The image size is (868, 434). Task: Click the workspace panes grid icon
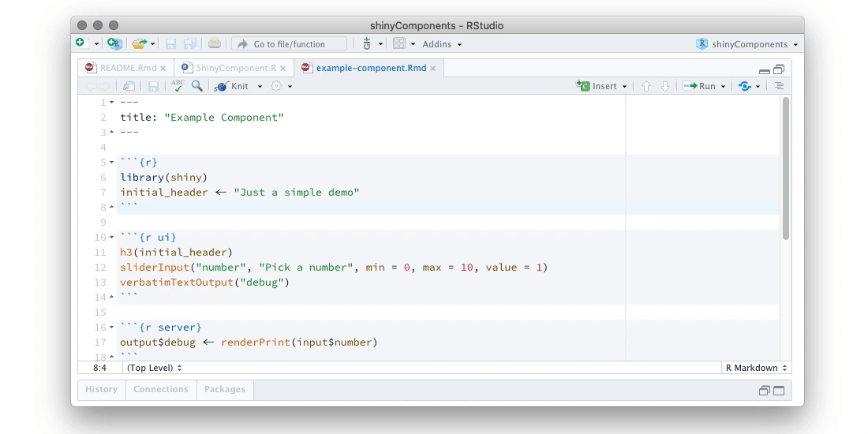pyautogui.click(x=398, y=43)
